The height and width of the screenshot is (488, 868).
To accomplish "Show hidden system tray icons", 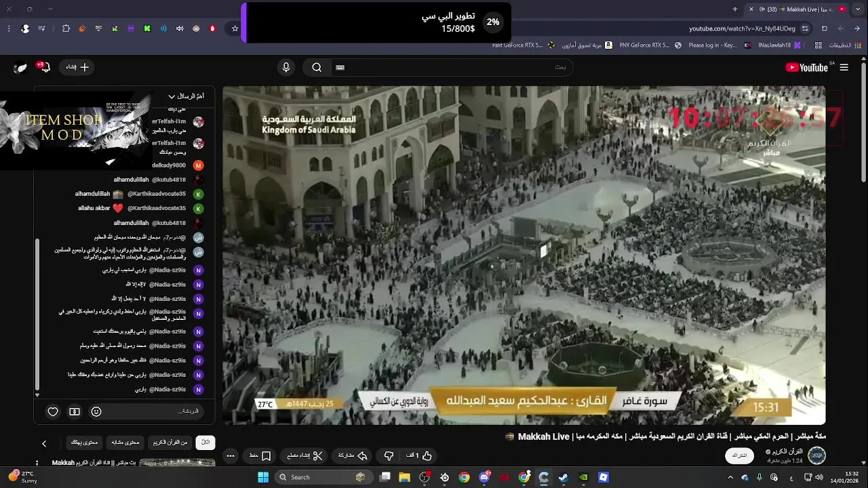I will (x=730, y=477).
